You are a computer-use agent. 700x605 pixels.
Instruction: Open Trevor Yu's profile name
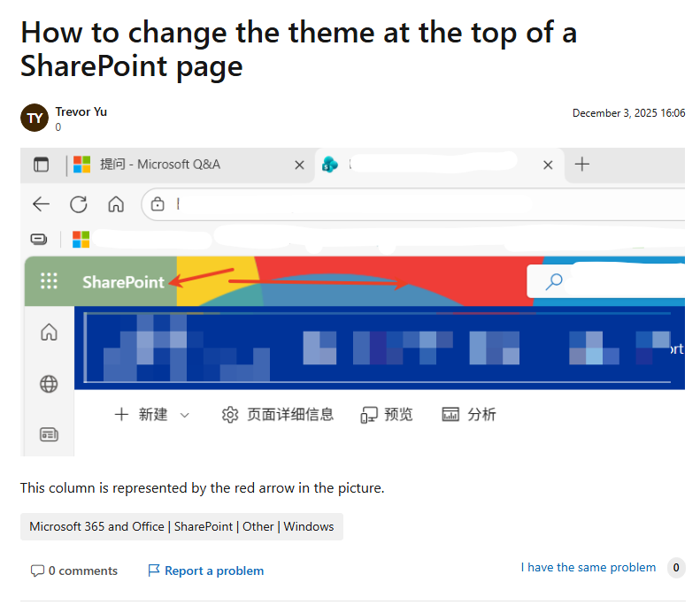click(81, 111)
